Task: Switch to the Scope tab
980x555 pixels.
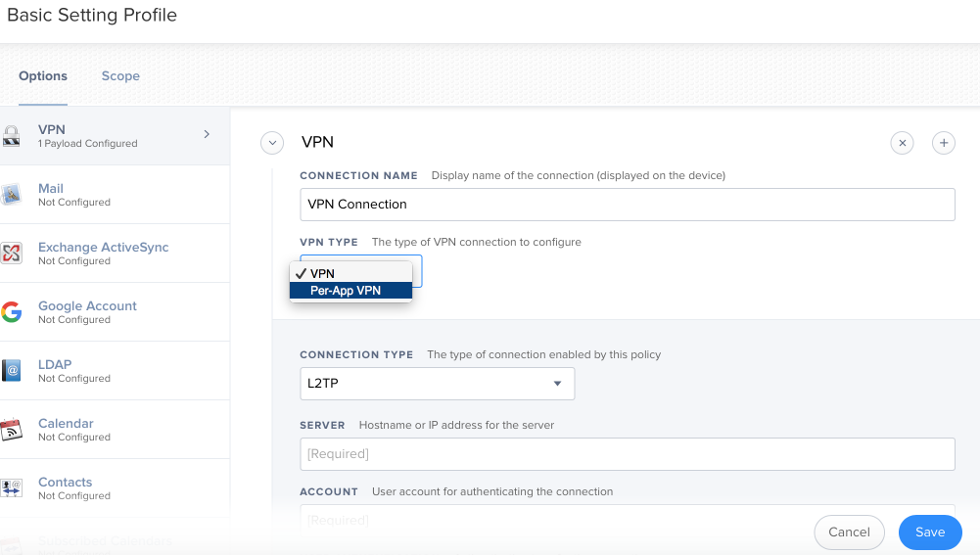Action: [x=120, y=76]
